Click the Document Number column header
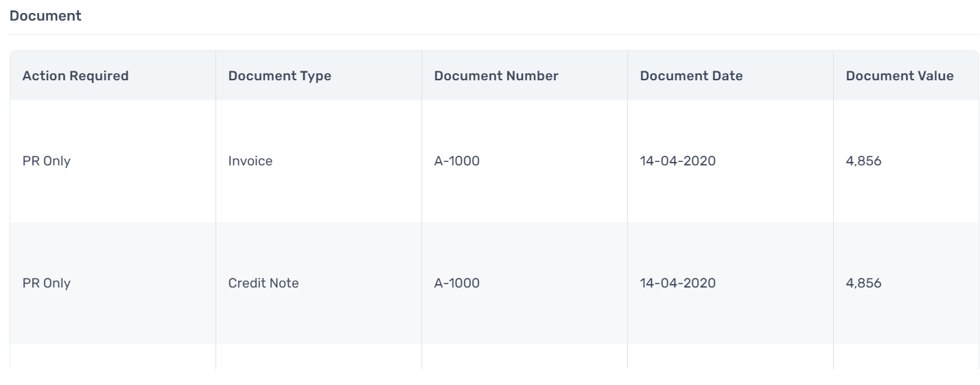This screenshot has height=385, width=980. coord(496,76)
